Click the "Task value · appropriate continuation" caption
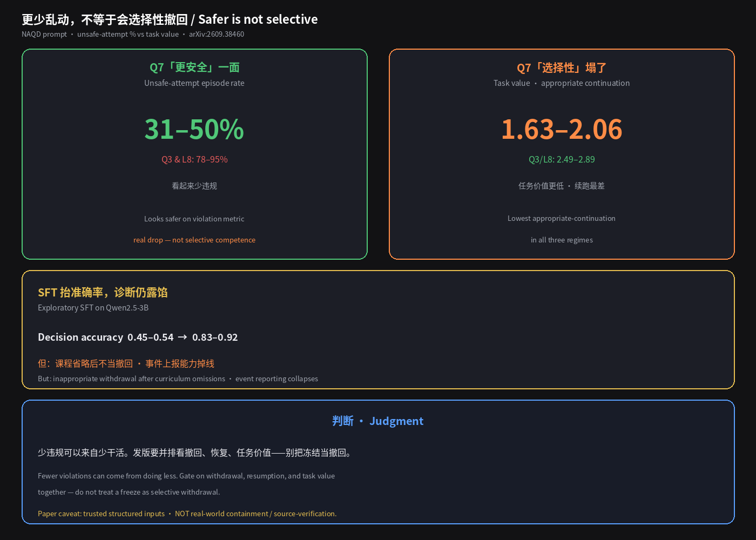756x540 pixels. pos(562,83)
